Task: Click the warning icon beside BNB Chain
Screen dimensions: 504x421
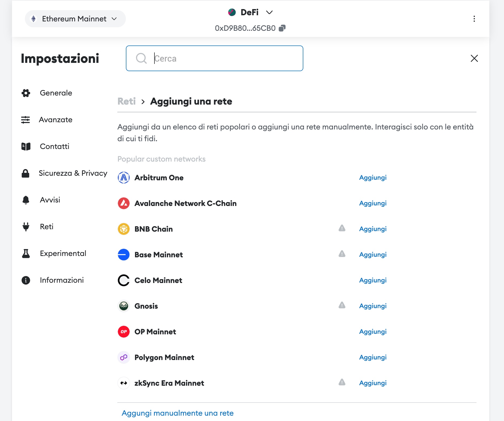Action: pyautogui.click(x=342, y=228)
